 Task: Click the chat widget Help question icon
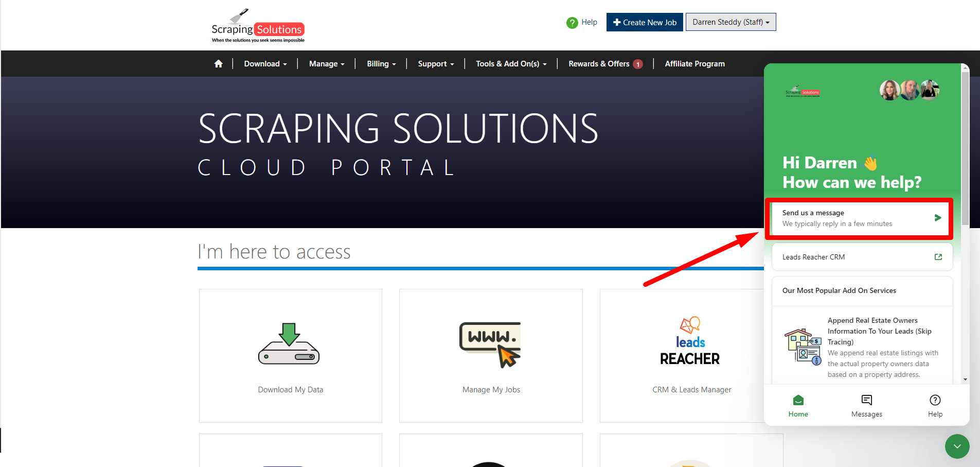click(x=935, y=400)
